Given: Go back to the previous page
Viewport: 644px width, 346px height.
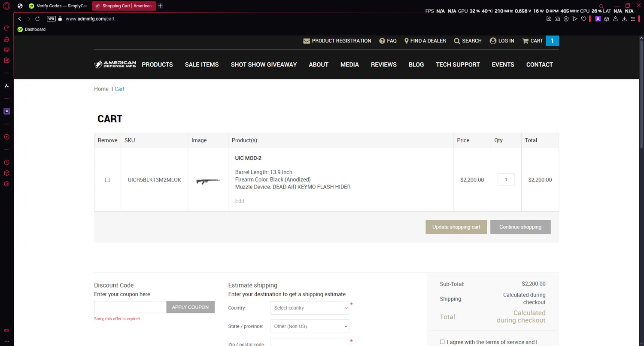Looking at the screenshot, I should 19,19.
